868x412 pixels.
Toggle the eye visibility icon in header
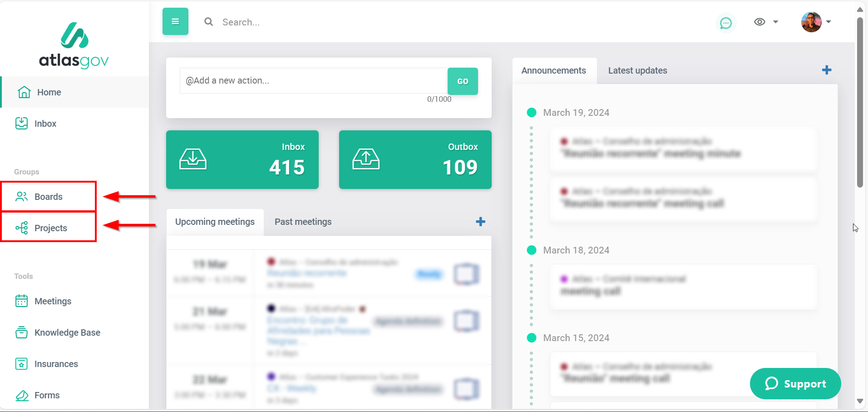point(759,22)
